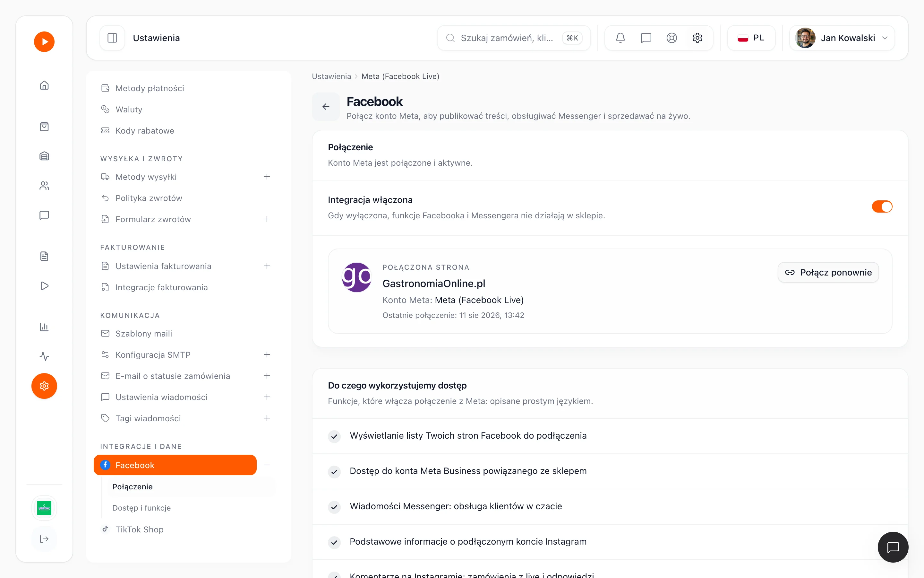The width and height of the screenshot is (924, 578).
Task: Click GastronomiaOnline.pl page name text
Action: click(434, 284)
